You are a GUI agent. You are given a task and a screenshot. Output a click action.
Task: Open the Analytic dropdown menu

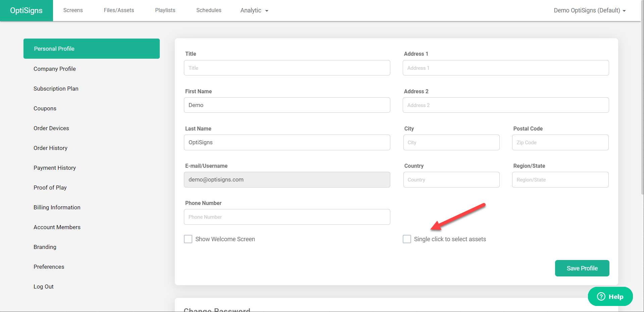tap(254, 10)
